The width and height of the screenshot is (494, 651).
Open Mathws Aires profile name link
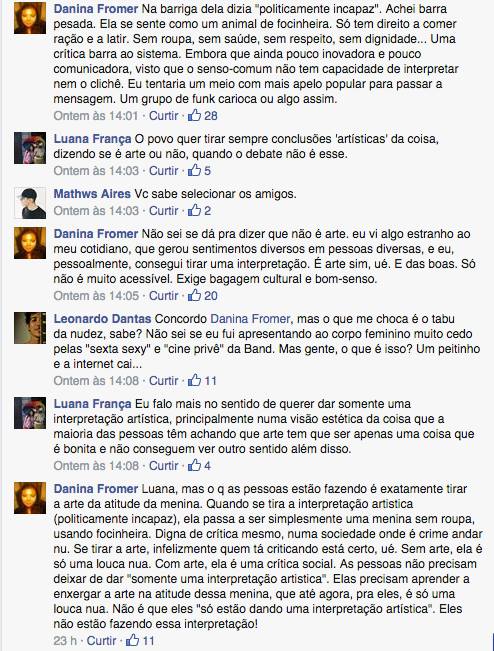click(92, 194)
